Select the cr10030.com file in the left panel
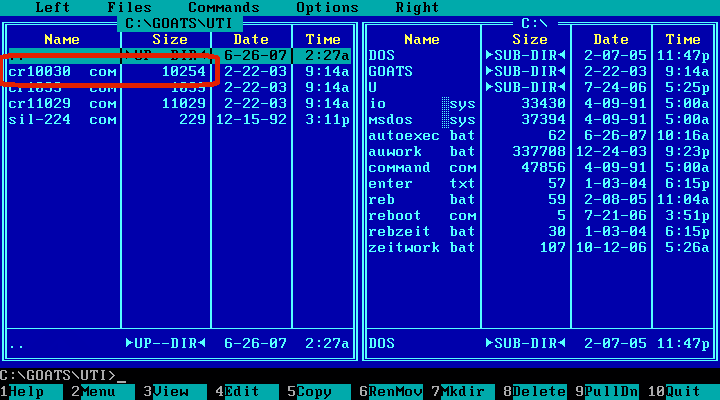The height and width of the screenshot is (400, 720). 62,72
